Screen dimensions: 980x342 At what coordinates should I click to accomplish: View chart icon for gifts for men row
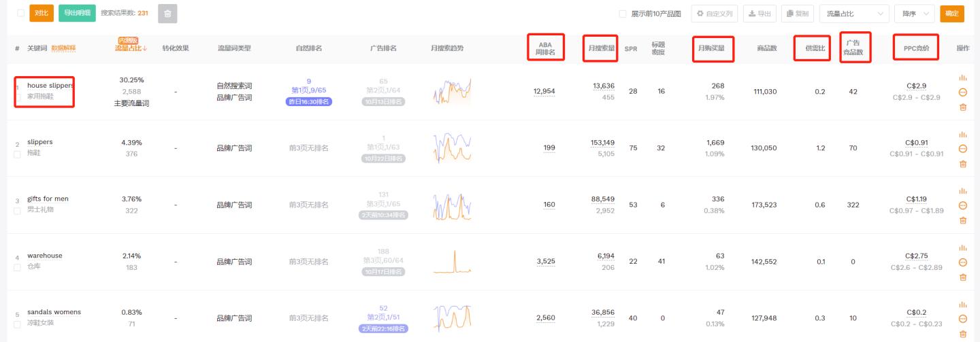pyautogui.click(x=962, y=192)
